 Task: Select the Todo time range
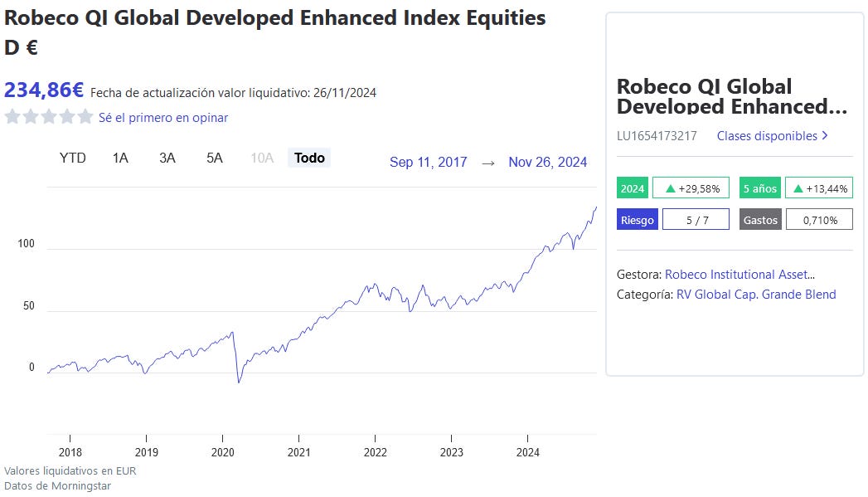pos(309,158)
